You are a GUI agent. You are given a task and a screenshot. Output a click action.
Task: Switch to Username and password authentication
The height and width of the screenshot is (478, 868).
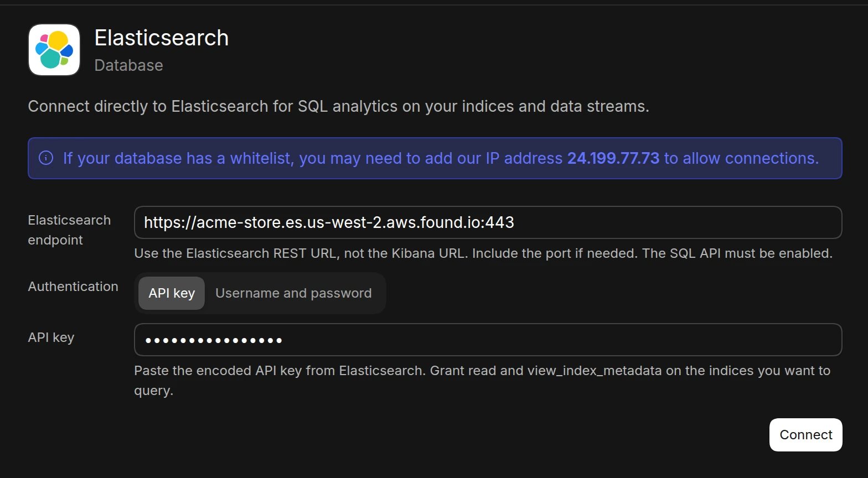pyautogui.click(x=293, y=293)
